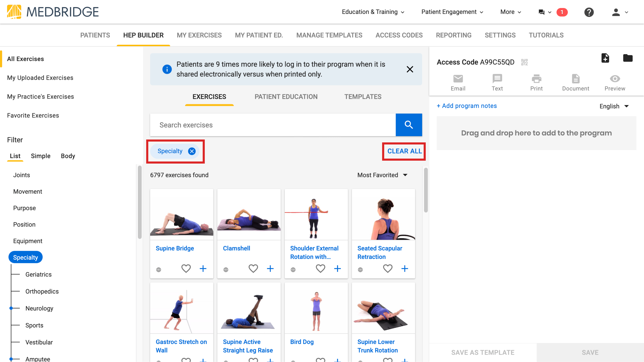Expand the More menu
Viewport: 644px width, 362px height.
[510, 12]
